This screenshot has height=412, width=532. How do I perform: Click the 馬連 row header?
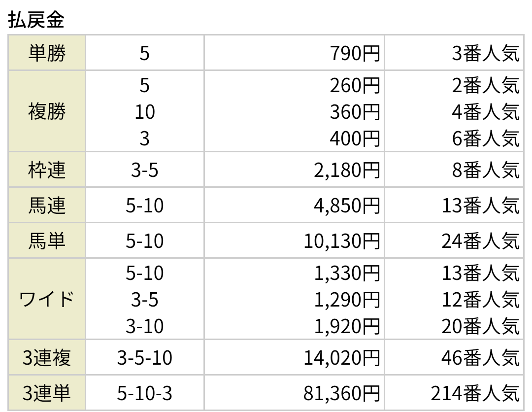point(47,206)
